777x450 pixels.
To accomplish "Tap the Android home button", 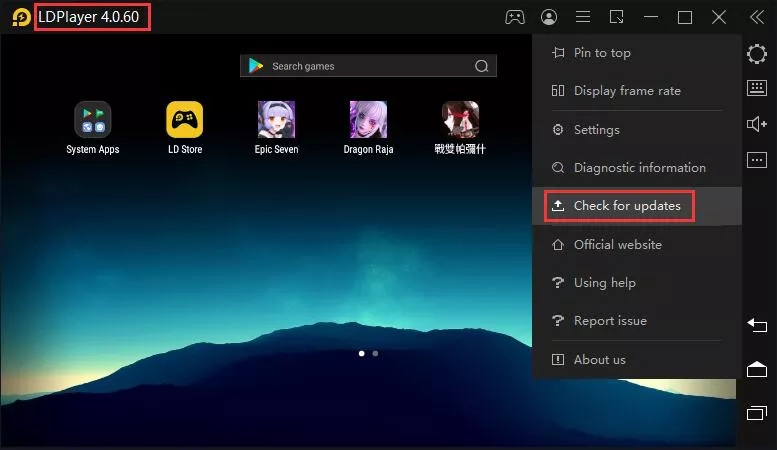I will coord(757,369).
